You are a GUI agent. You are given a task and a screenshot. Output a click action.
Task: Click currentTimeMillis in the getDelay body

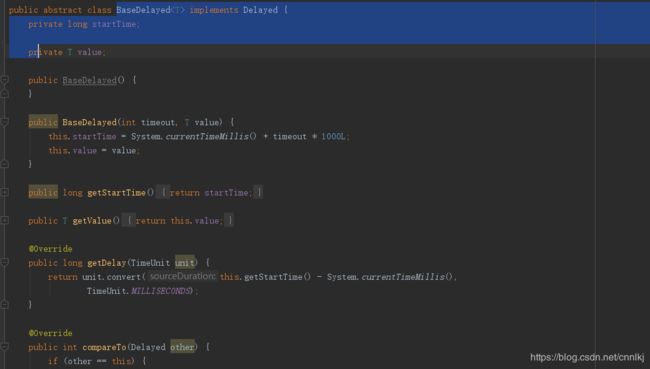click(x=403, y=277)
